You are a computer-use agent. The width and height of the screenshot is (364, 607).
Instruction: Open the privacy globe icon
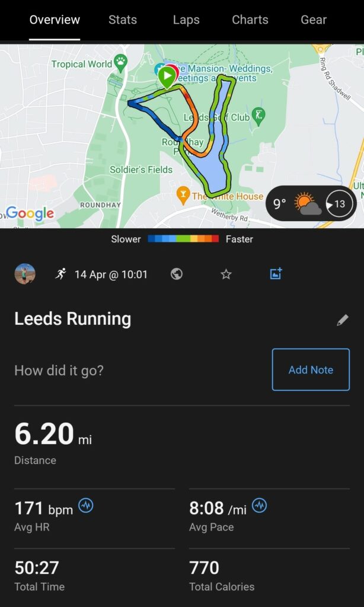tap(176, 274)
